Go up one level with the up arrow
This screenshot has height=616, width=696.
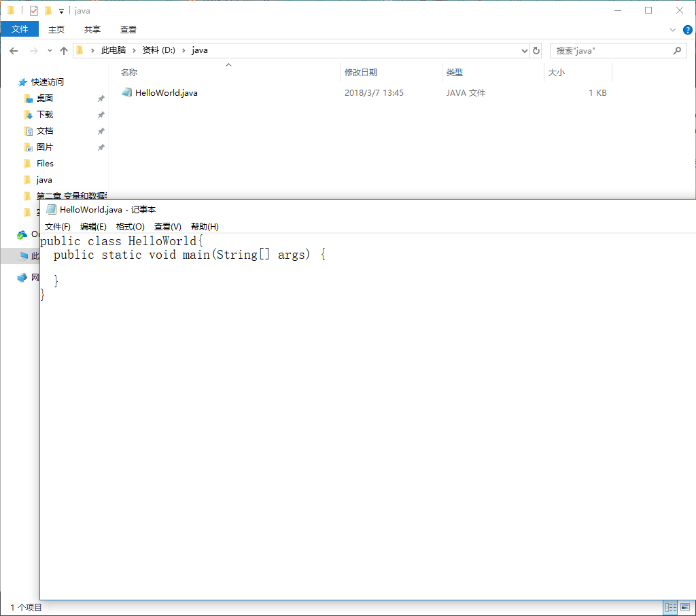point(63,50)
